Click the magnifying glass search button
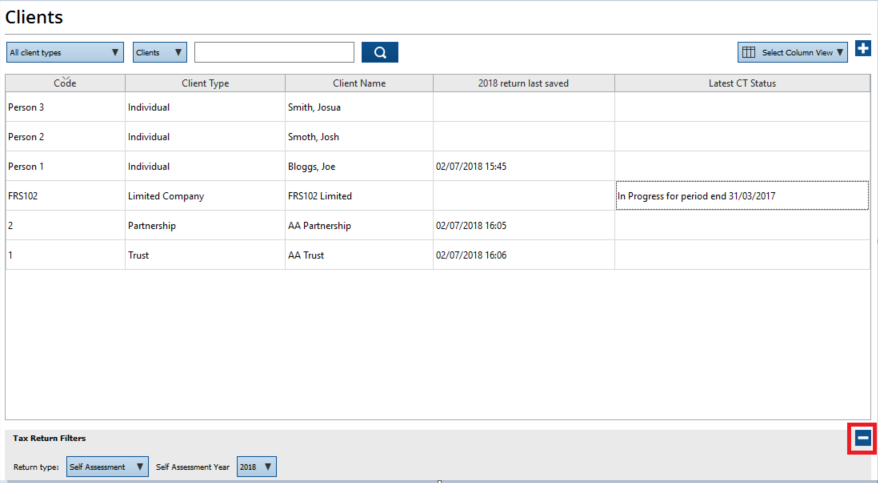 click(x=379, y=52)
